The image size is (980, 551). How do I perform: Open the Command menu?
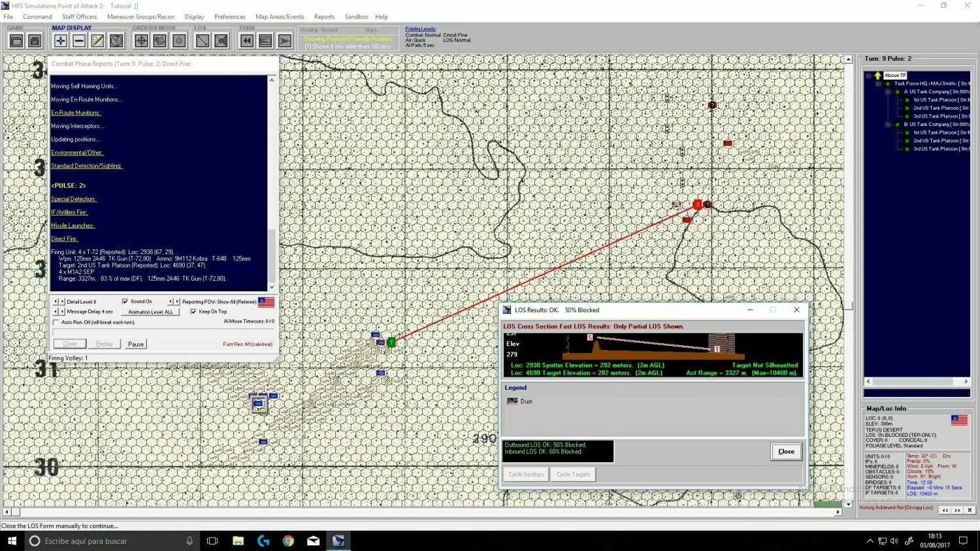tap(37, 17)
